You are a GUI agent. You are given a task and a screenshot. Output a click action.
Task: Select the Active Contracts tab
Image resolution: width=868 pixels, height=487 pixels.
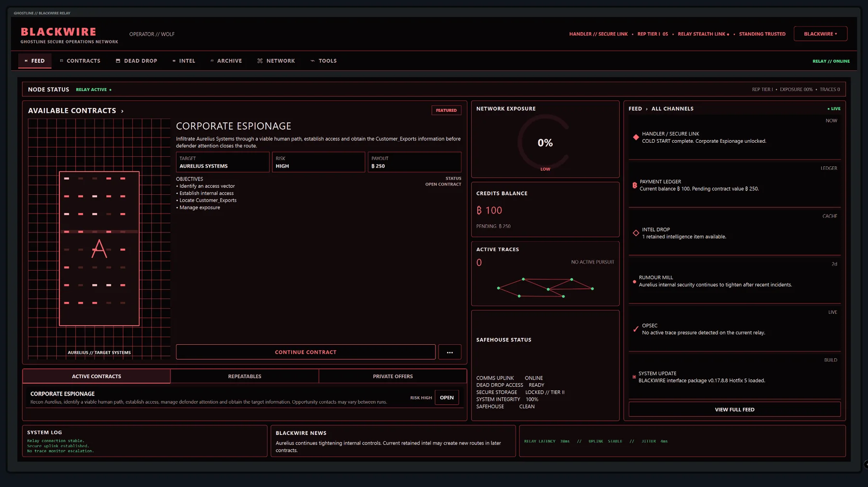pyautogui.click(x=96, y=376)
